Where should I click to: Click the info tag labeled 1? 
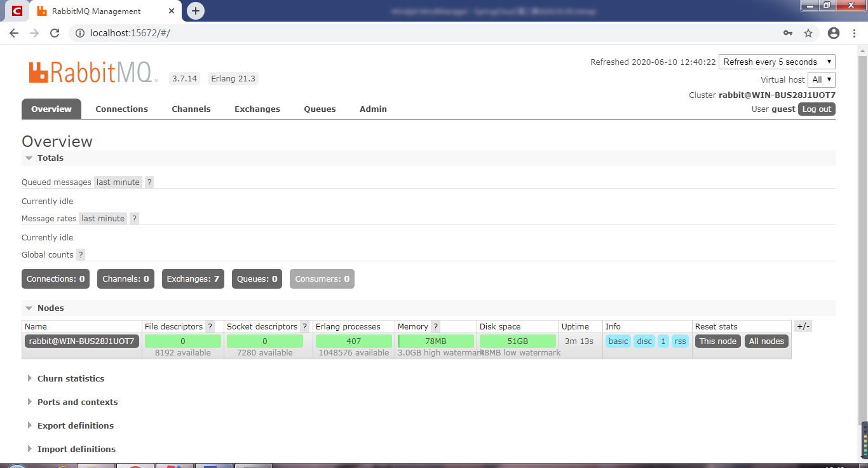663,341
